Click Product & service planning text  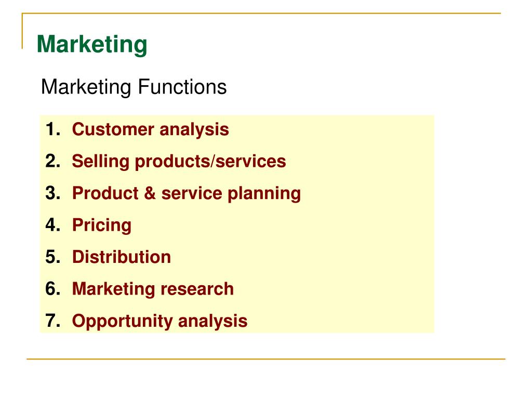(x=187, y=193)
